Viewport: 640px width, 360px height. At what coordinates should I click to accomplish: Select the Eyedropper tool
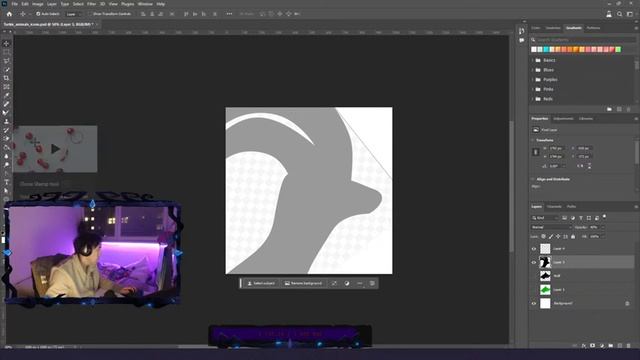point(6,95)
